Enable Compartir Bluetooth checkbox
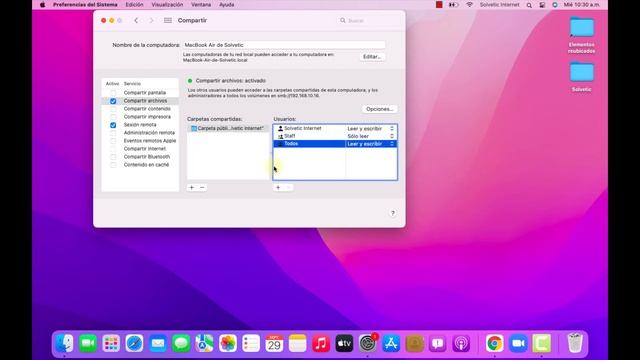The height and width of the screenshot is (360, 640). [x=113, y=157]
